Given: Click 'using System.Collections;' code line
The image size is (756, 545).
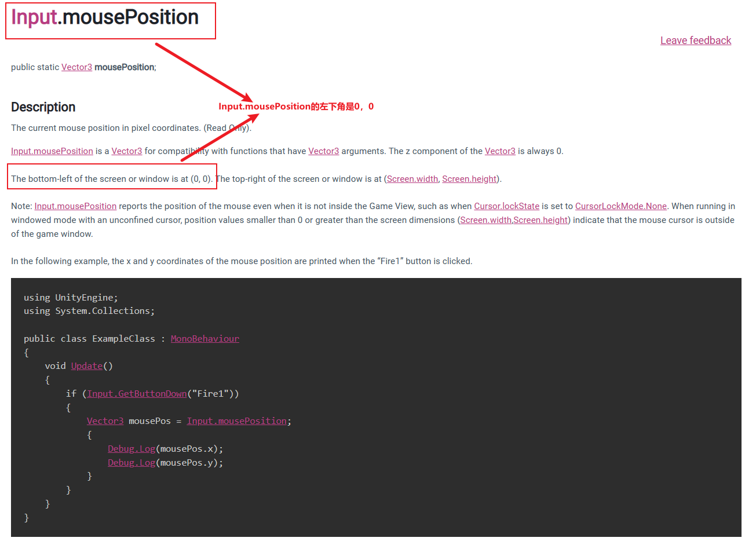Looking at the screenshot, I should [89, 311].
